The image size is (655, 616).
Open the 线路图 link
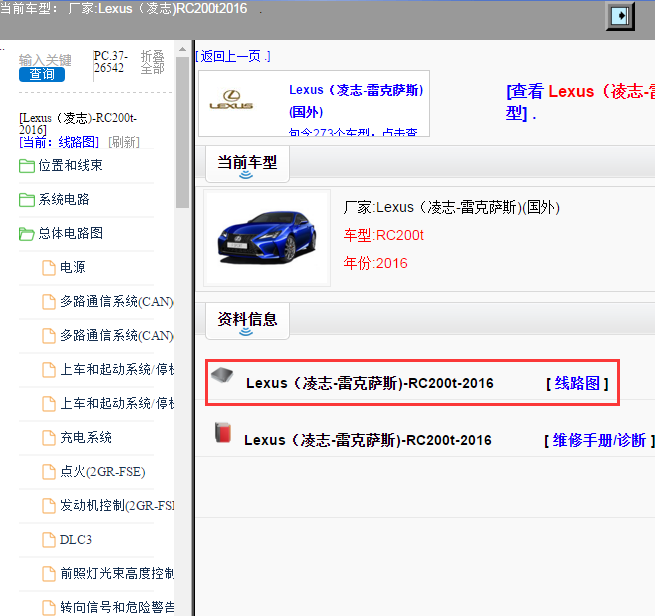pyautogui.click(x=577, y=383)
